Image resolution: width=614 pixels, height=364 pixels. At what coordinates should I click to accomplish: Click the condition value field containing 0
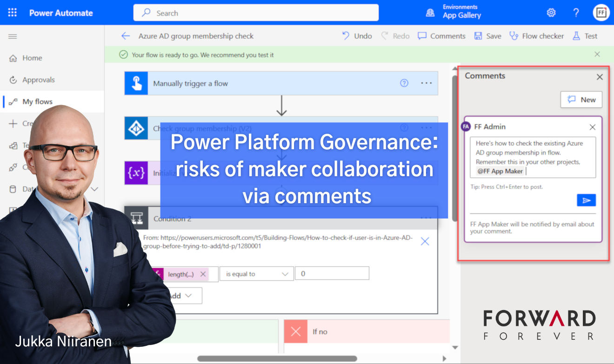pos(332,273)
